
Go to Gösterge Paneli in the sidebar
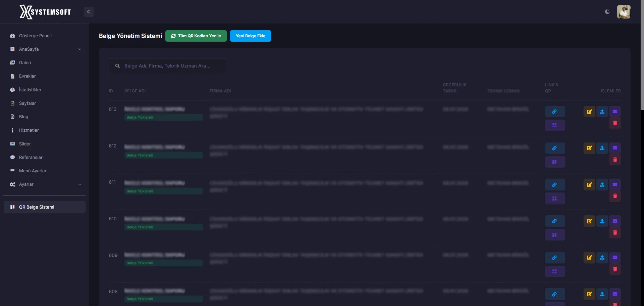pyautogui.click(x=35, y=36)
